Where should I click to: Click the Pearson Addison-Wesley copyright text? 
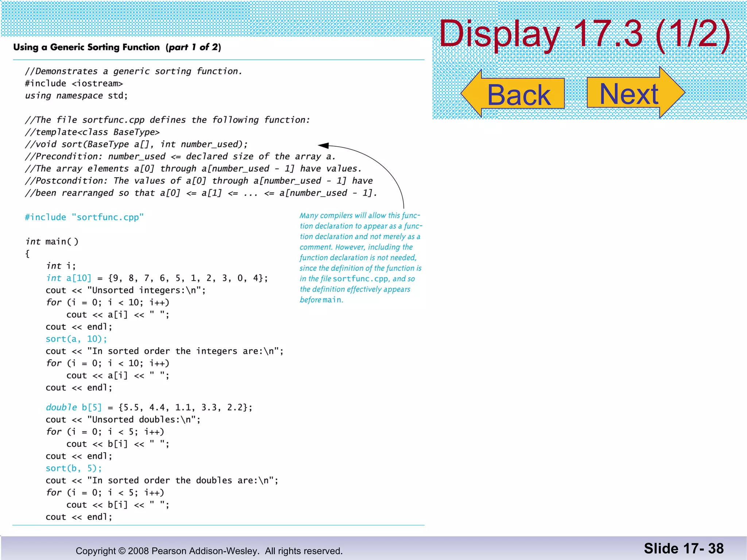tap(209, 551)
